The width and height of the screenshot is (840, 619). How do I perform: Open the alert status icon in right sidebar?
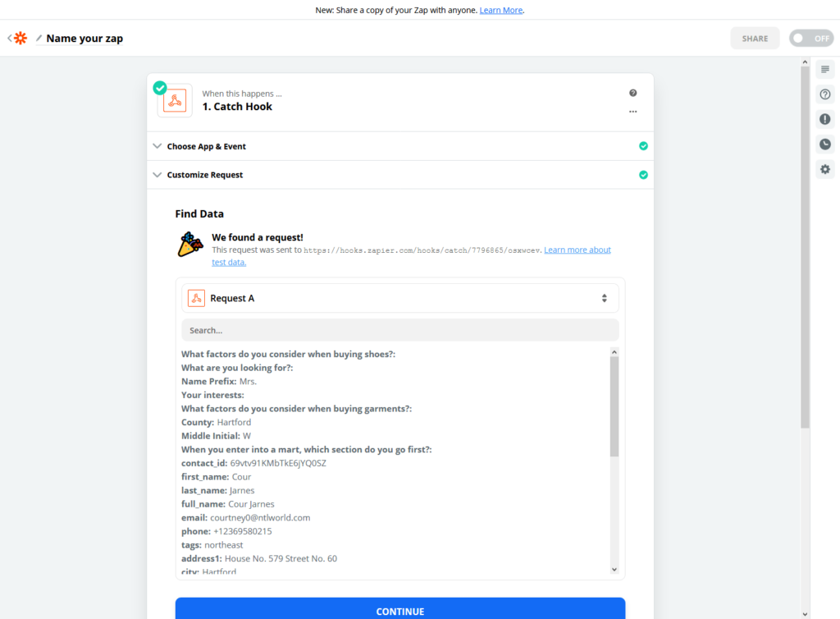coord(825,119)
